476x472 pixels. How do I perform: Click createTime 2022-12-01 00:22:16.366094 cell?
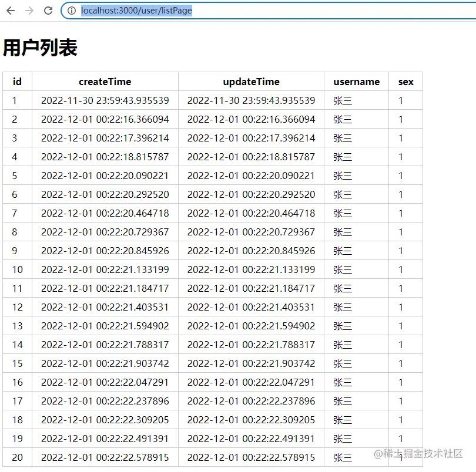105,119
